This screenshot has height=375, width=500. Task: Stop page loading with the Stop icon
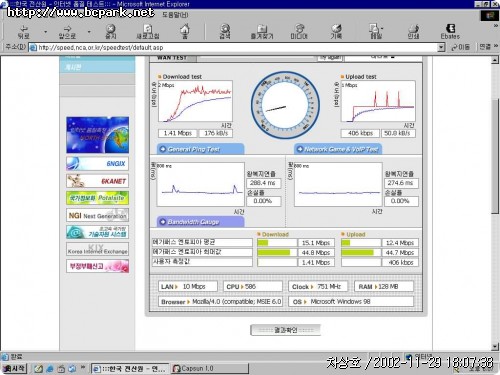point(110,31)
